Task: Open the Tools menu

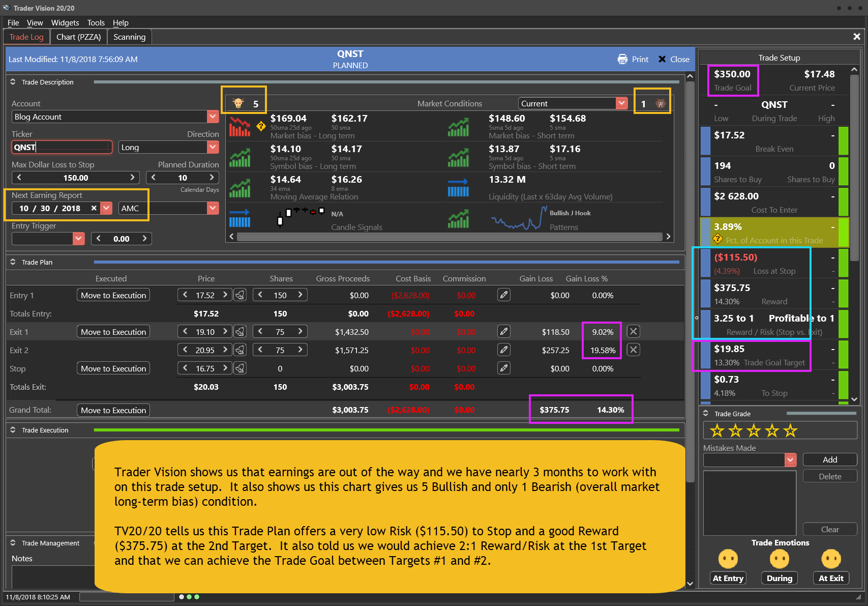Action: 96,22
